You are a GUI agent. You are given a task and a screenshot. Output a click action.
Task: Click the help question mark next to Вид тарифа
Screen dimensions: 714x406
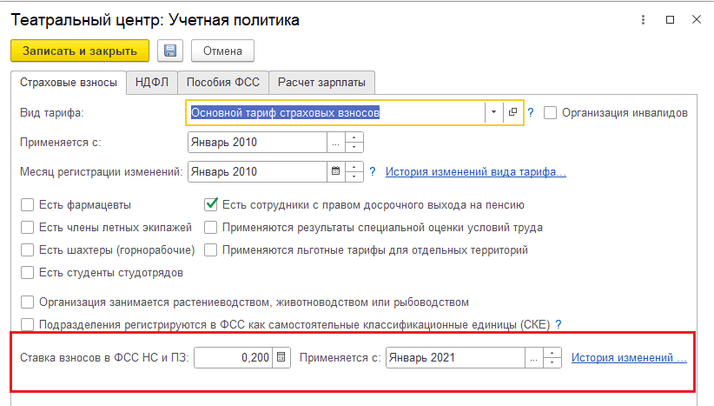(x=530, y=112)
